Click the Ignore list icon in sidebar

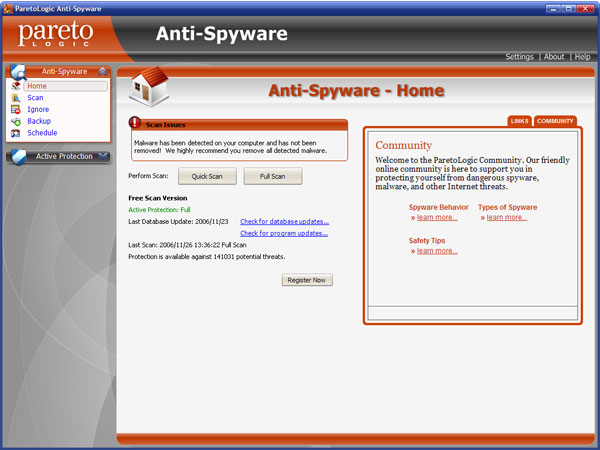pyautogui.click(x=16, y=110)
